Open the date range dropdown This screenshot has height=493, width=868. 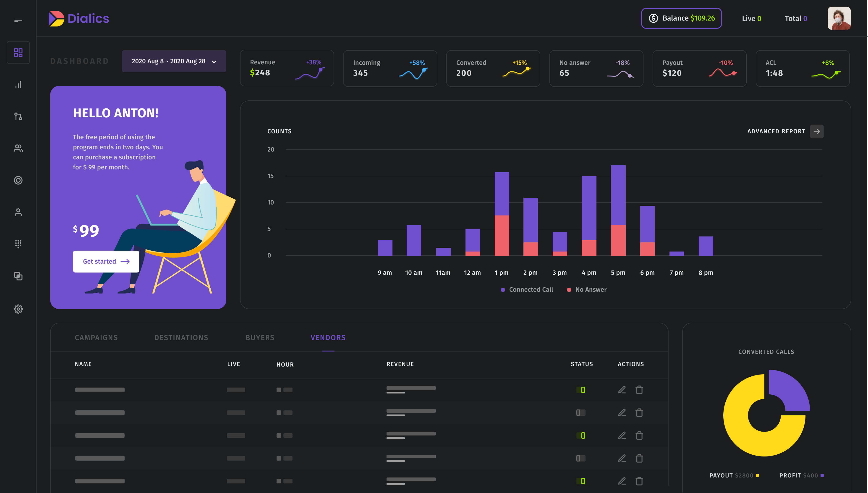(174, 61)
